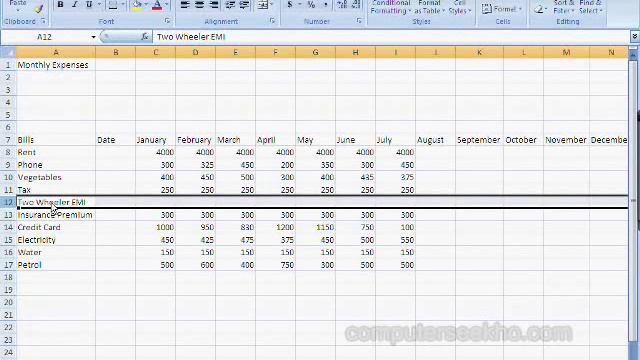Align text left
This screenshot has width=640, height=360.
(x=185, y=5)
